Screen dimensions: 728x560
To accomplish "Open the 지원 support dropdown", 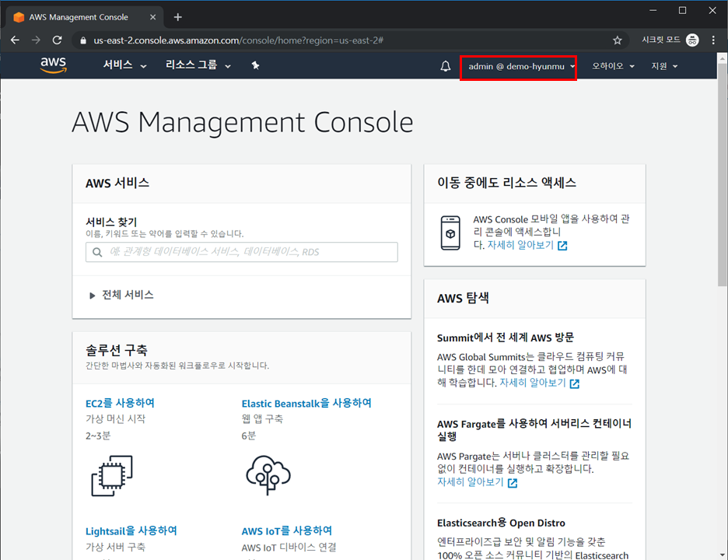I will (x=664, y=66).
